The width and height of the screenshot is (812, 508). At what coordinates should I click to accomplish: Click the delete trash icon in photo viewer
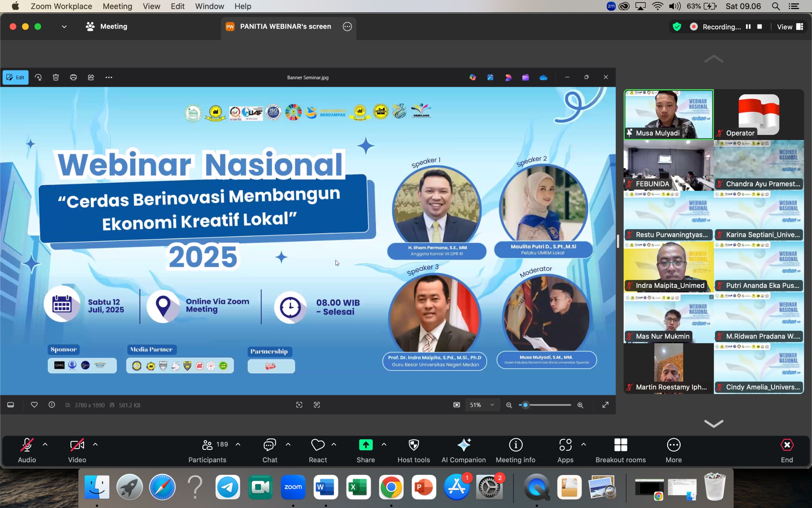pos(56,77)
